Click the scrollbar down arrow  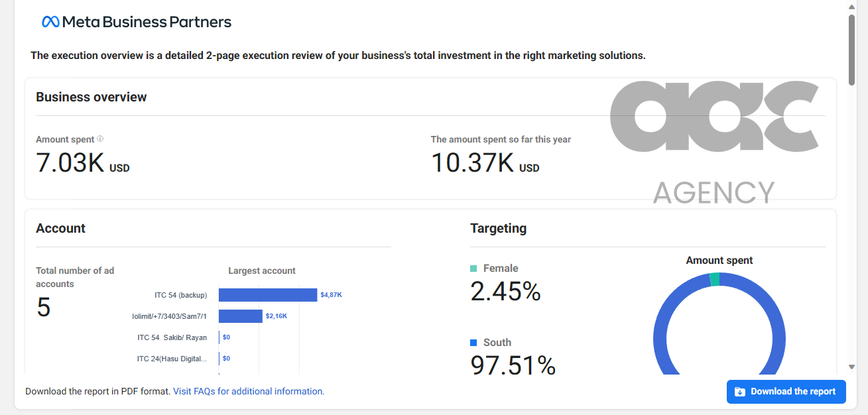[852, 367]
